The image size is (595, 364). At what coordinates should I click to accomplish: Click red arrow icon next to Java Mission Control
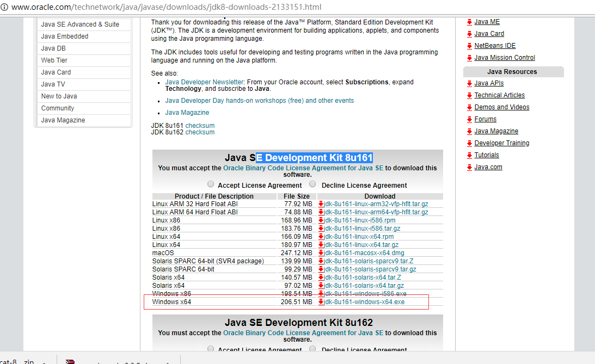(469, 58)
